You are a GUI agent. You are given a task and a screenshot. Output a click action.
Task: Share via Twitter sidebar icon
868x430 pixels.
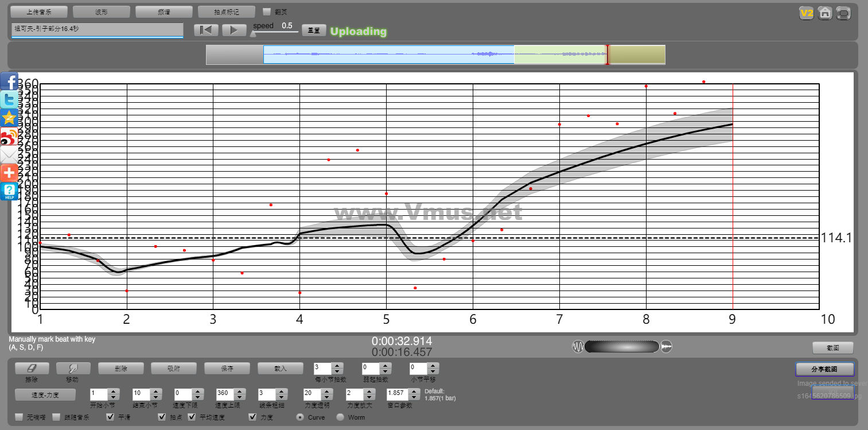pyautogui.click(x=9, y=99)
